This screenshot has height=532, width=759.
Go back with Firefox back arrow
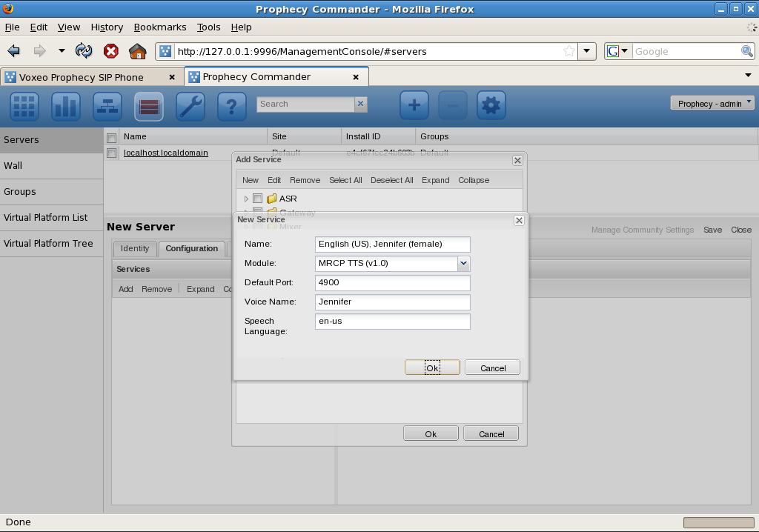click(x=14, y=51)
